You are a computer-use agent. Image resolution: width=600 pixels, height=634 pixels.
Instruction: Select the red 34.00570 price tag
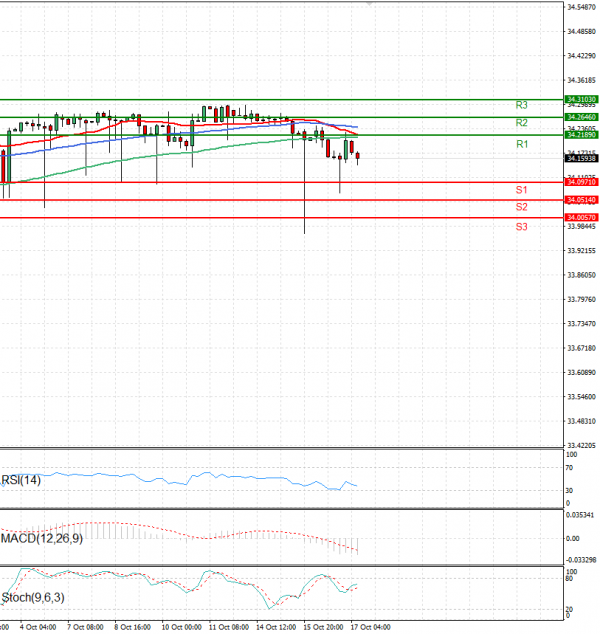pyautogui.click(x=581, y=218)
